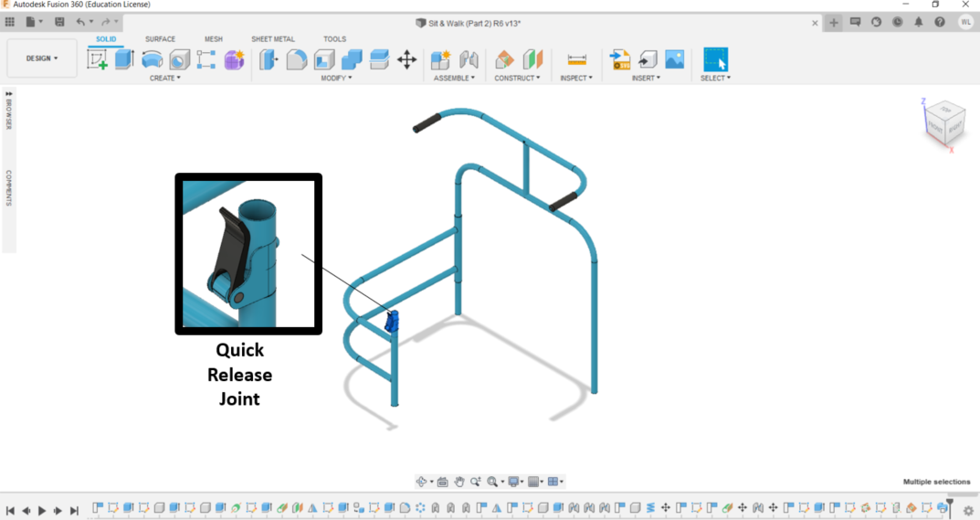Select the Joint tool in Assemble

[x=469, y=59]
